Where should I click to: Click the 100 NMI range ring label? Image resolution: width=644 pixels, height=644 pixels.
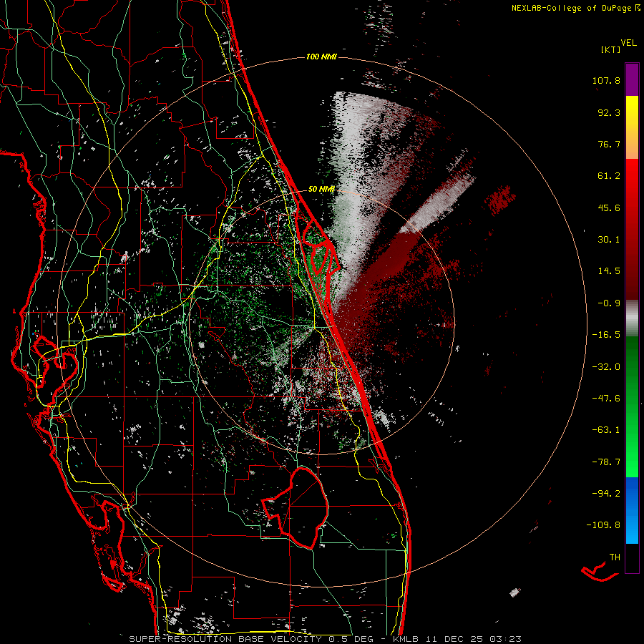[321, 57]
